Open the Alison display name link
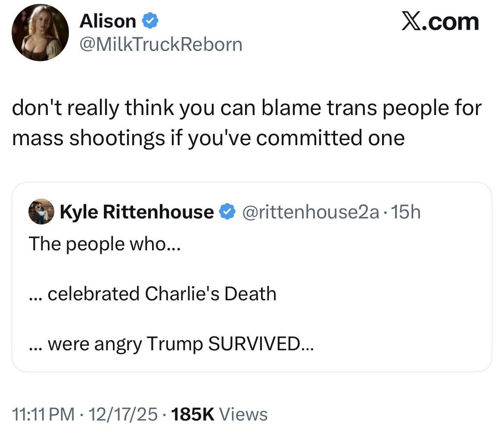504x433 pixels. (107, 21)
